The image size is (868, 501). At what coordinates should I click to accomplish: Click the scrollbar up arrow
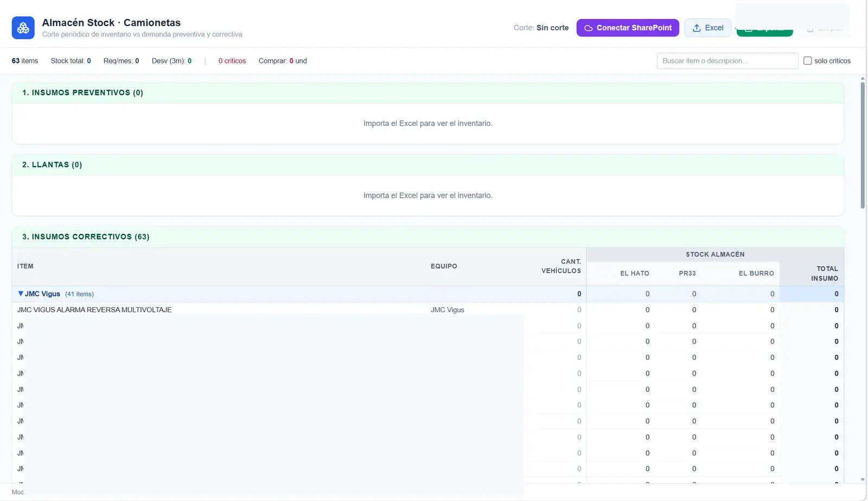863,79
